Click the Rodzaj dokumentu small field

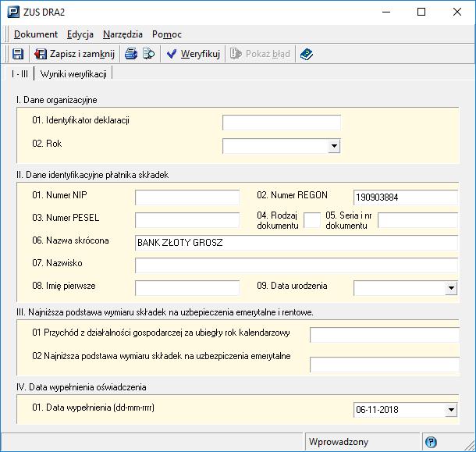pos(312,220)
